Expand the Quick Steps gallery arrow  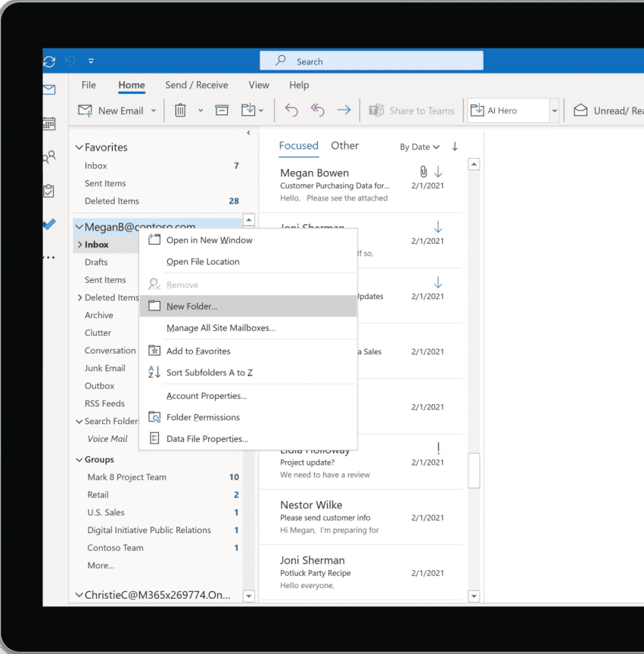554,111
